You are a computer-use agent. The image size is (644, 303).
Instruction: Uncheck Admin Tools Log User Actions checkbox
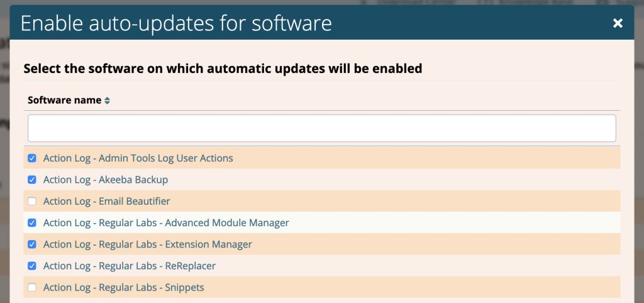(32, 158)
